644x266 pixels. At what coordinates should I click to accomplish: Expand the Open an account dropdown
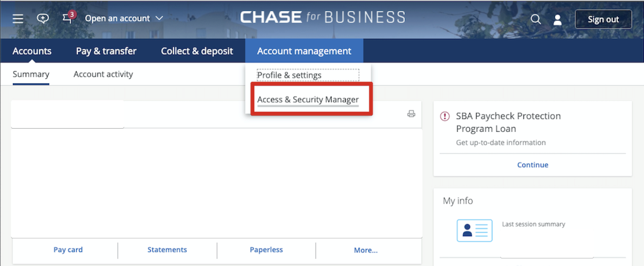(124, 18)
